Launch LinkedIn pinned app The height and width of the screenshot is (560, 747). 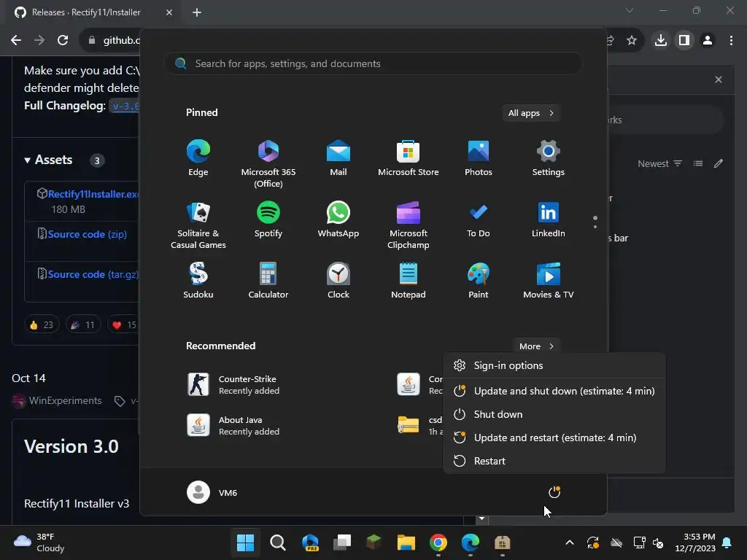(549, 220)
